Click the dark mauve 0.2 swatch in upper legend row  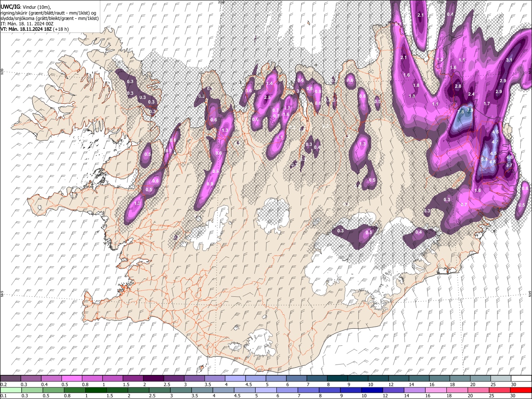tap(10, 379)
